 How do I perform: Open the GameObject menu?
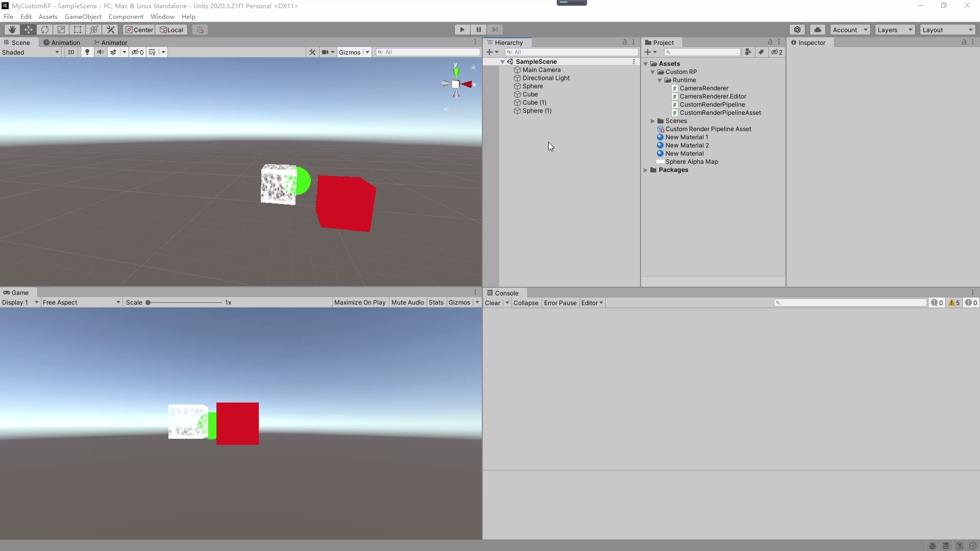(x=83, y=16)
